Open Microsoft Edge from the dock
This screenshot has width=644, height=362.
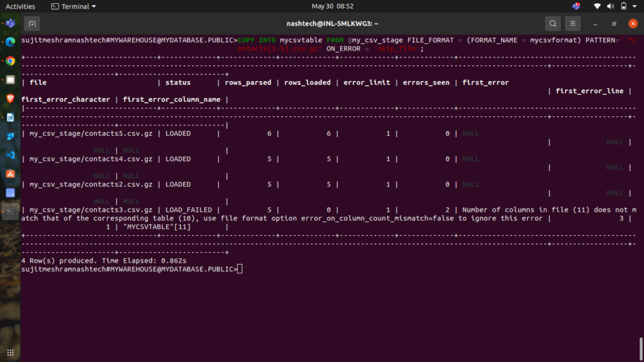(10, 42)
